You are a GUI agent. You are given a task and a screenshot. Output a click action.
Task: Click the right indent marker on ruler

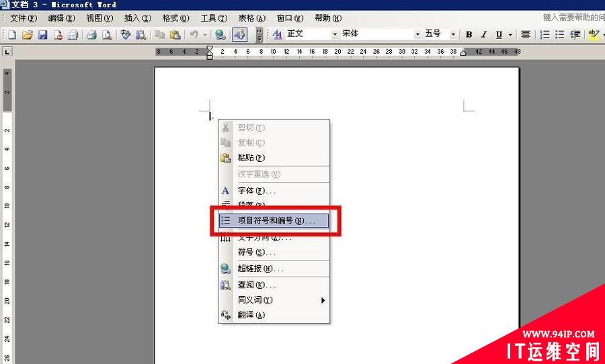[463, 53]
